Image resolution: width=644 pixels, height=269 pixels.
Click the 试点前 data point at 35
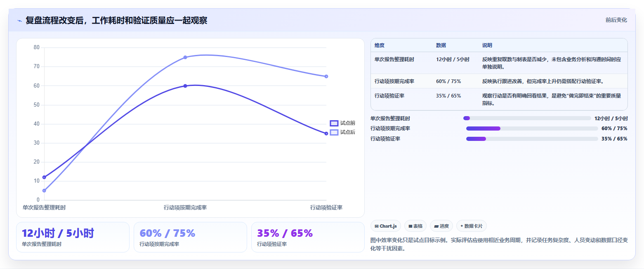tap(326, 133)
